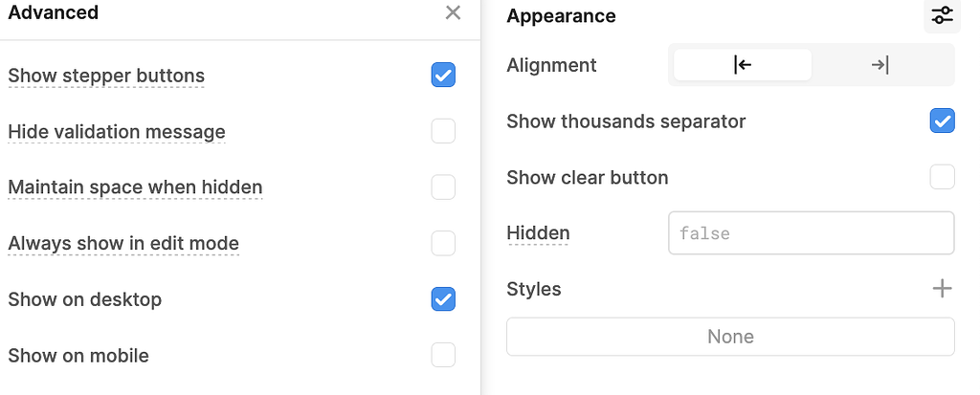Click the Hidden value input field
The width and height of the screenshot is (980, 395).
[812, 233]
